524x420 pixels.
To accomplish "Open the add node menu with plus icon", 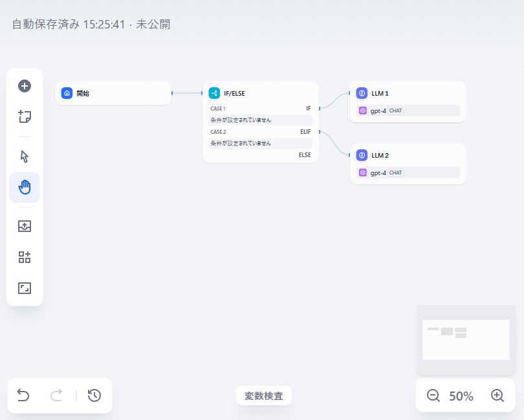I will (25, 86).
